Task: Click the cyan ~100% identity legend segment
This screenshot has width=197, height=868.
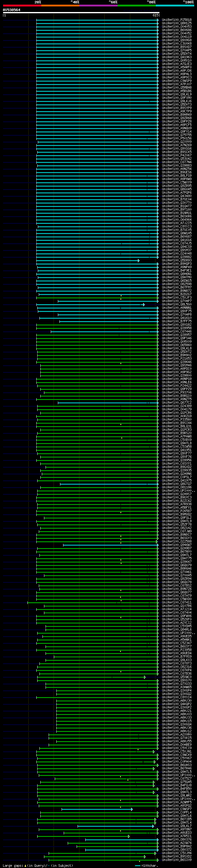Action: 175,6
